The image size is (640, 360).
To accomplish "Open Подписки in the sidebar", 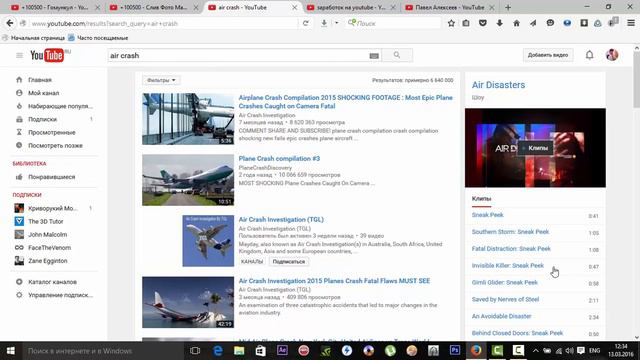I will pos(42,119).
